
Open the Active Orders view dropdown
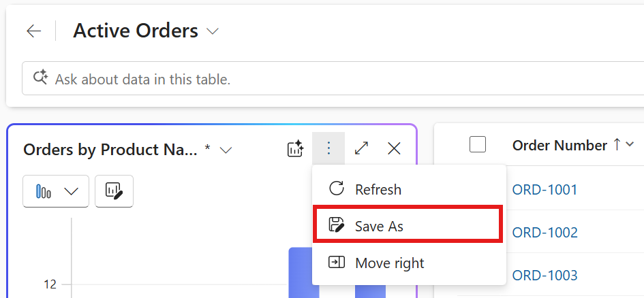[213, 31]
